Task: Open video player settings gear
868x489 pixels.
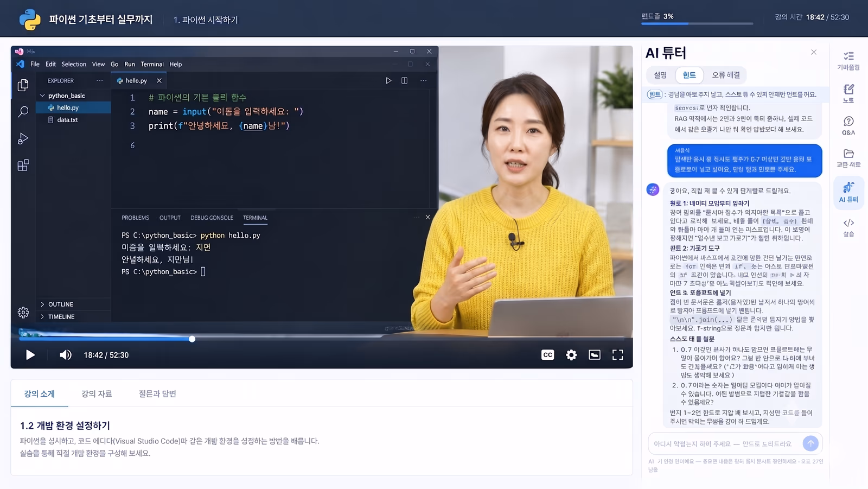Action: [x=571, y=355]
